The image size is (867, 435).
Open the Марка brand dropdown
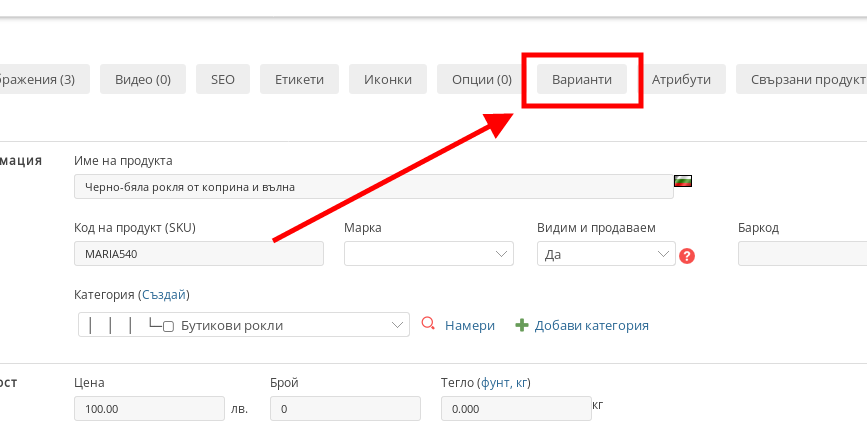(428, 254)
